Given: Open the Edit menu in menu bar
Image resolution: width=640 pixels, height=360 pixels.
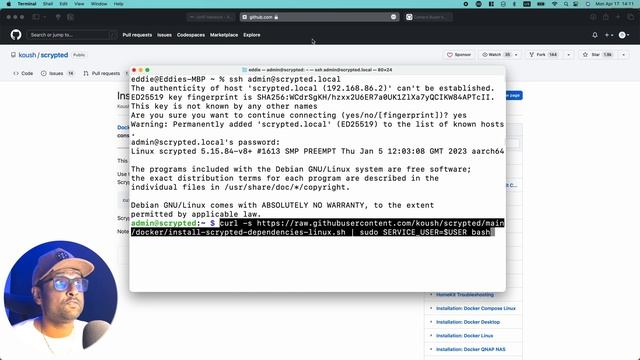Looking at the screenshot, I should coord(63,4).
